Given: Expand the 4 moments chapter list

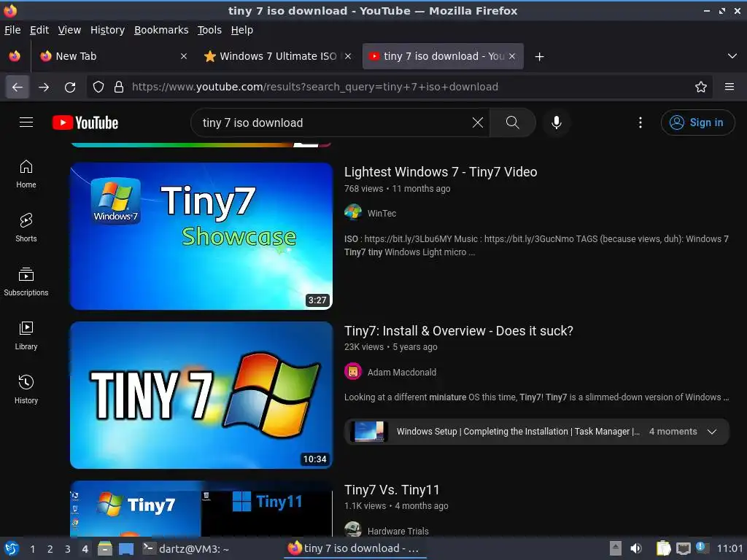Looking at the screenshot, I should pyautogui.click(x=712, y=432).
